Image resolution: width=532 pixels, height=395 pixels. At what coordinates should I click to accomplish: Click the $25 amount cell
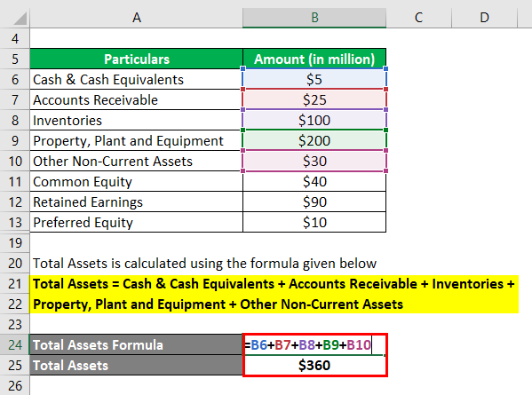[314, 99]
